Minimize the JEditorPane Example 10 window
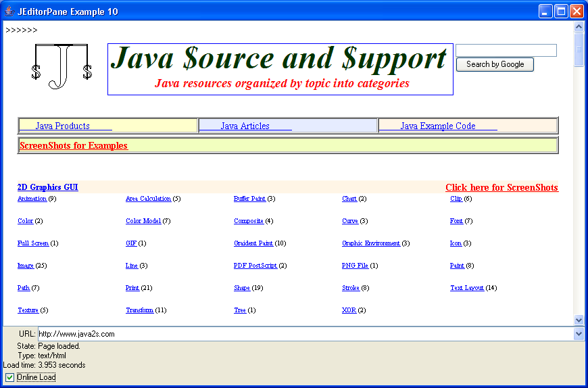This screenshot has width=588, height=388. pyautogui.click(x=545, y=11)
